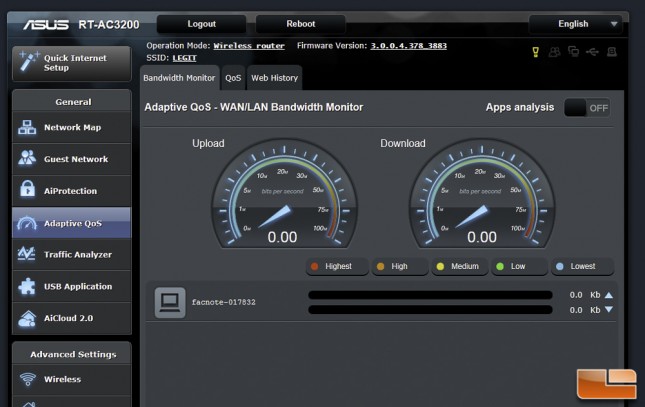Click the Quick Internet Setup wand icon
Viewport: 645px width, 407px height.
click(x=29, y=62)
